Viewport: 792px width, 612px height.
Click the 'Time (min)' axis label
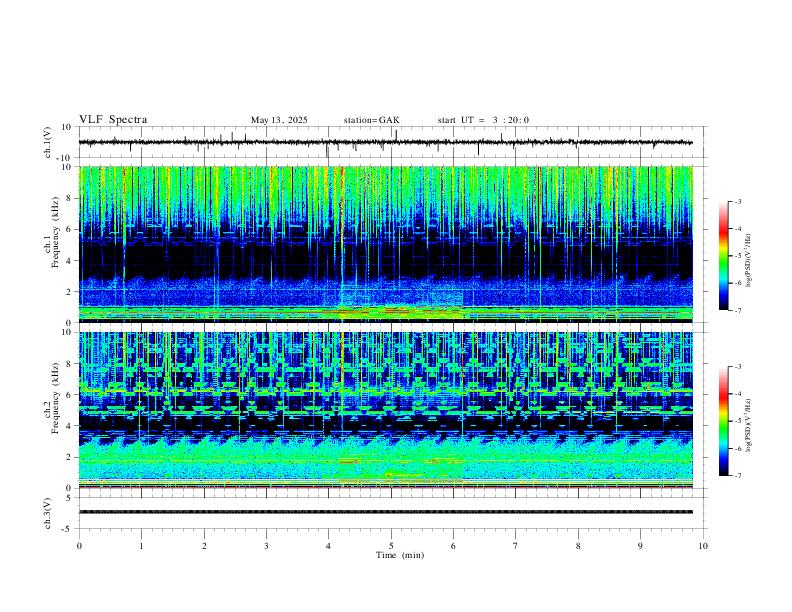pos(400,555)
